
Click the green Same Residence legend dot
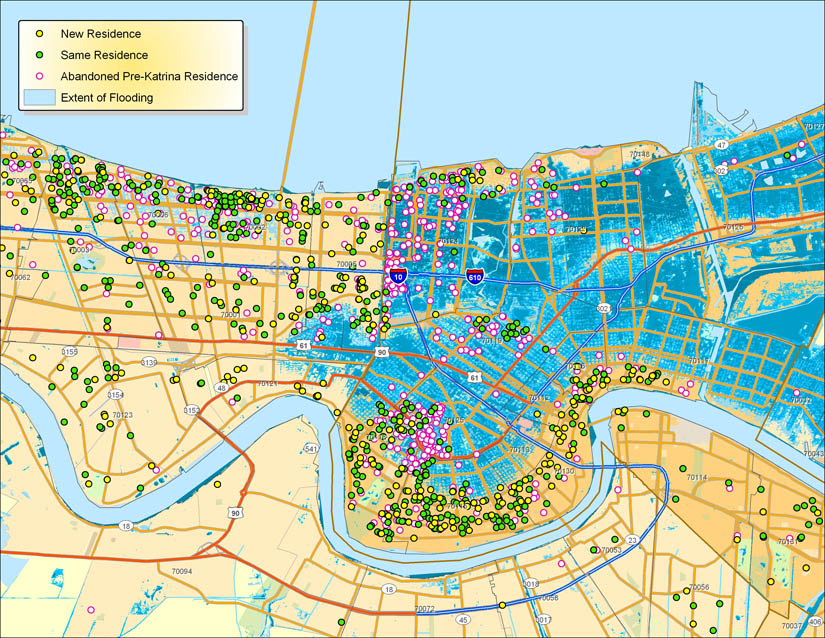tap(35, 55)
